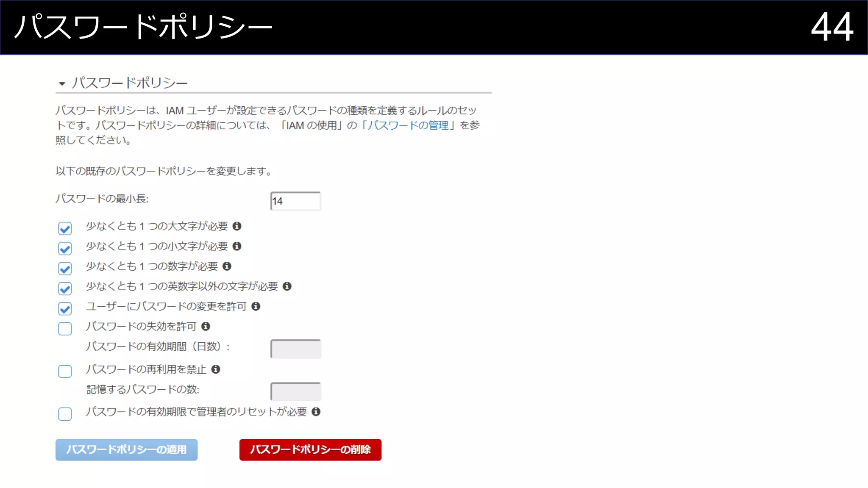Enable パスワードの失効を許可 checkbox

(65, 329)
